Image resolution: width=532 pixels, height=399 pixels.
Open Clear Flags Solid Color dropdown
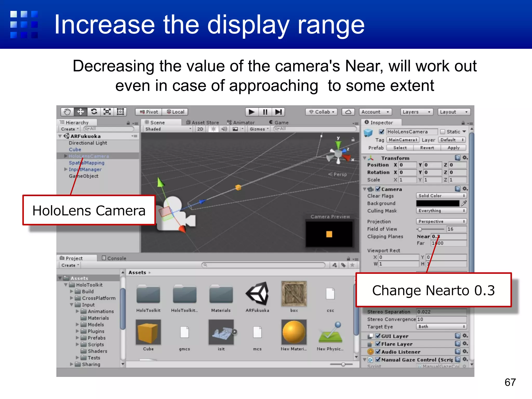(441, 196)
